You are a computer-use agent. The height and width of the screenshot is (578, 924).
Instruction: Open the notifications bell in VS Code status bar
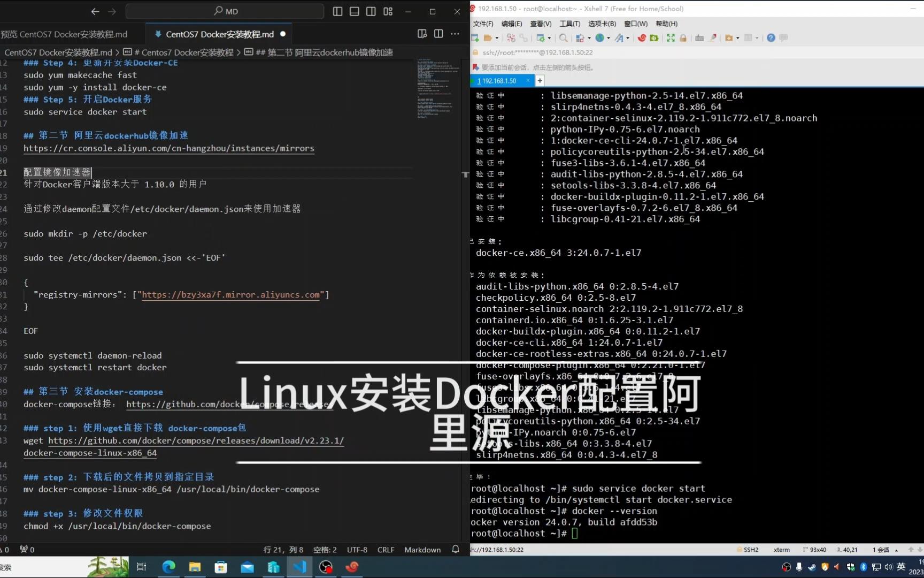click(455, 550)
